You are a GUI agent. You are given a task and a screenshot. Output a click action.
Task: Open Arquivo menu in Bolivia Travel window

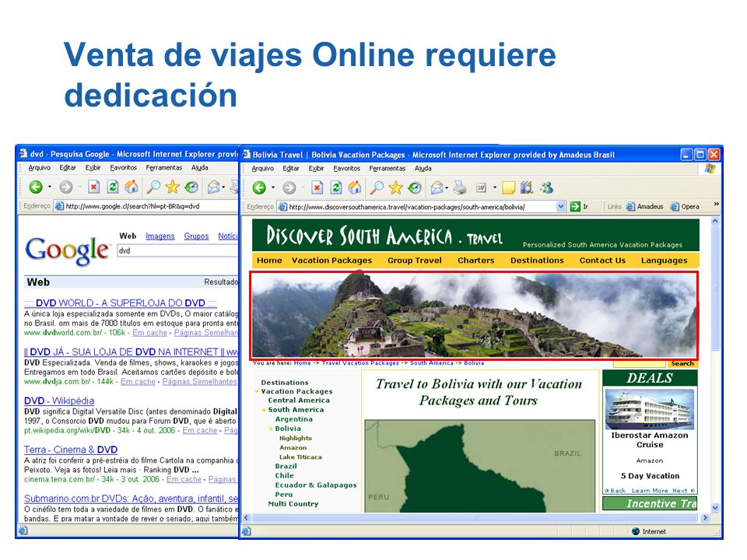263,169
